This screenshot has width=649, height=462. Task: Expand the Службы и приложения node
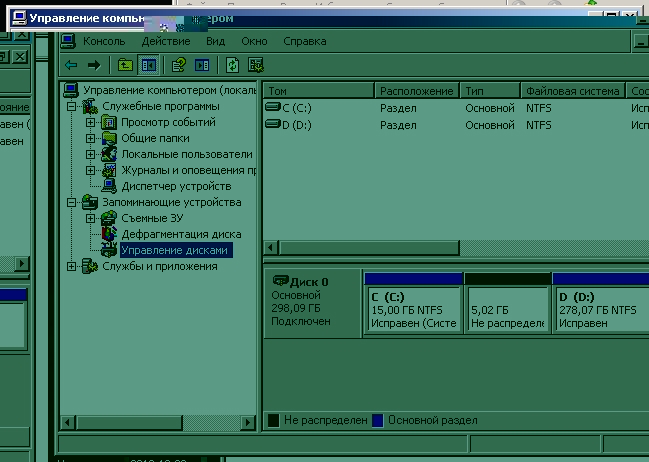(71, 266)
